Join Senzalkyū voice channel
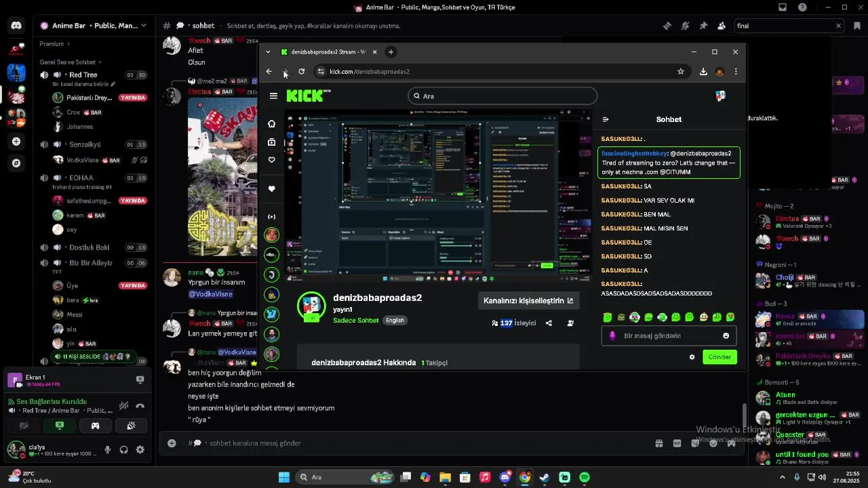This screenshot has height=488, width=868. coord(94,145)
